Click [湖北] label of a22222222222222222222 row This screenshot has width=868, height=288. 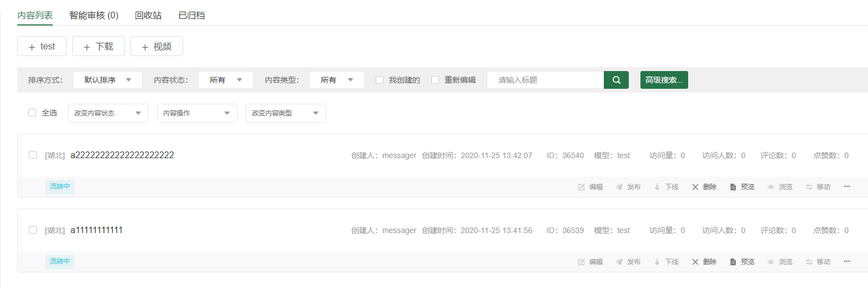pyautogui.click(x=55, y=155)
